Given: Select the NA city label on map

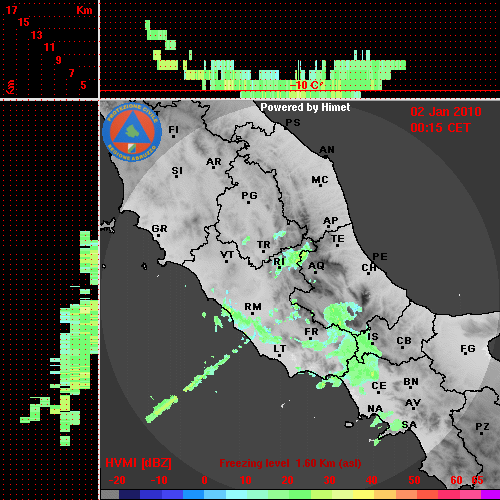Looking at the screenshot, I should (x=375, y=409).
